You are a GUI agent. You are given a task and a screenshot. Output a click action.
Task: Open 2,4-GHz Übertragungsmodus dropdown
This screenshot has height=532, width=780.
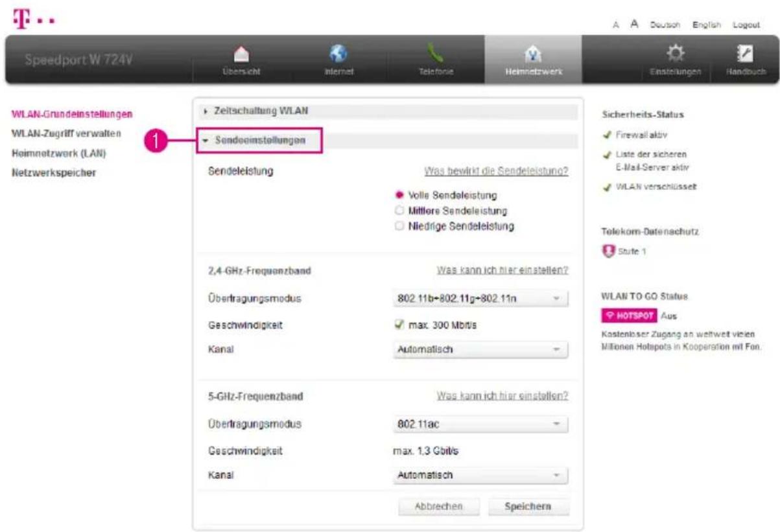click(x=480, y=299)
